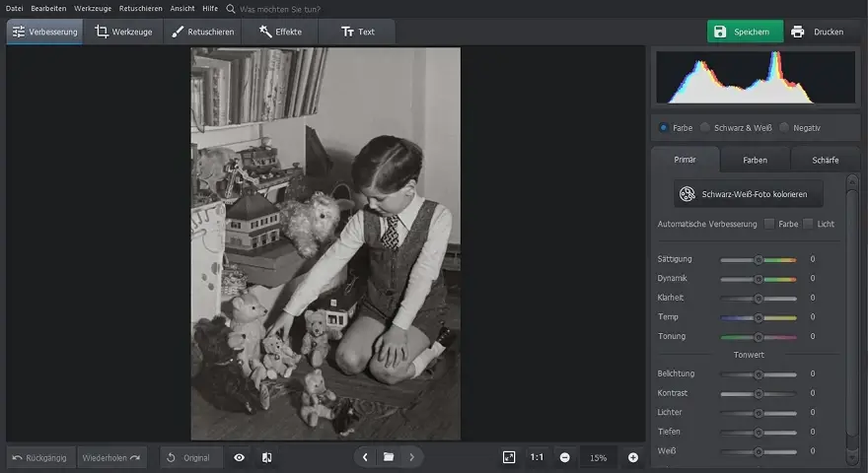
Task: Switch to the Schärfe tab
Action: coord(826,160)
